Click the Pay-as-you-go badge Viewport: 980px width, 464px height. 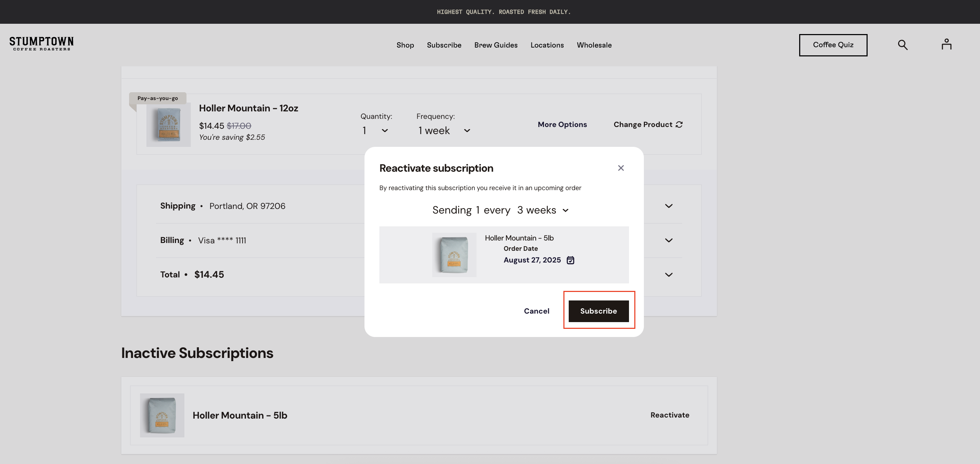click(157, 98)
